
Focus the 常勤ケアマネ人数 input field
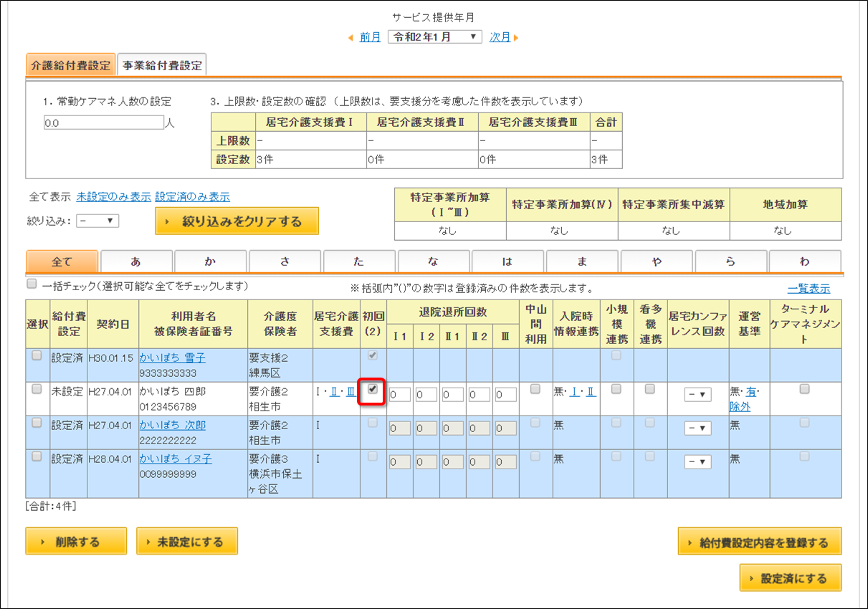(x=104, y=123)
